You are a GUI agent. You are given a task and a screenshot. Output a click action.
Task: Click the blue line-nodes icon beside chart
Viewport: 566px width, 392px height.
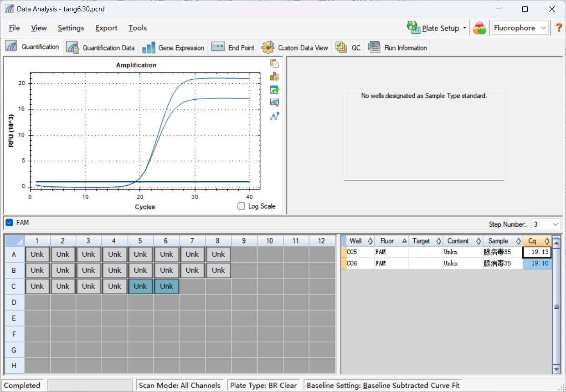tap(274, 116)
